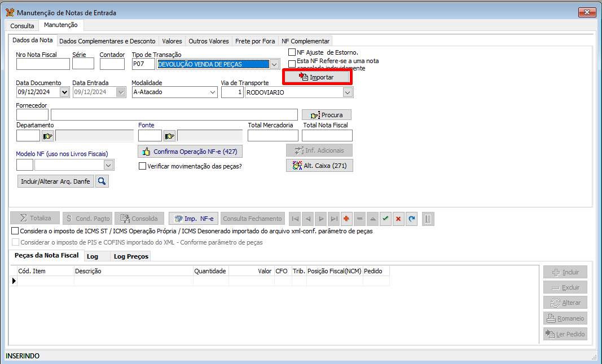Click Consulta Fechamento button
The image size is (602, 364).
(x=253, y=218)
